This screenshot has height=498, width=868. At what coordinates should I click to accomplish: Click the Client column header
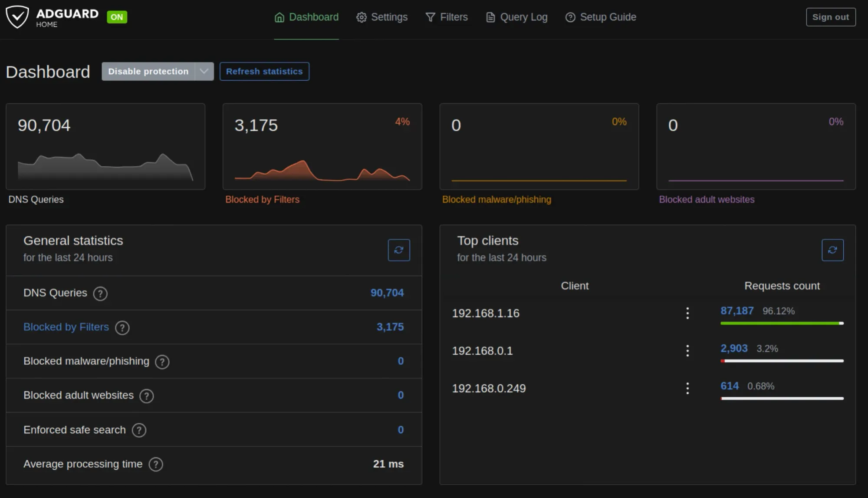[x=575, y=286]
